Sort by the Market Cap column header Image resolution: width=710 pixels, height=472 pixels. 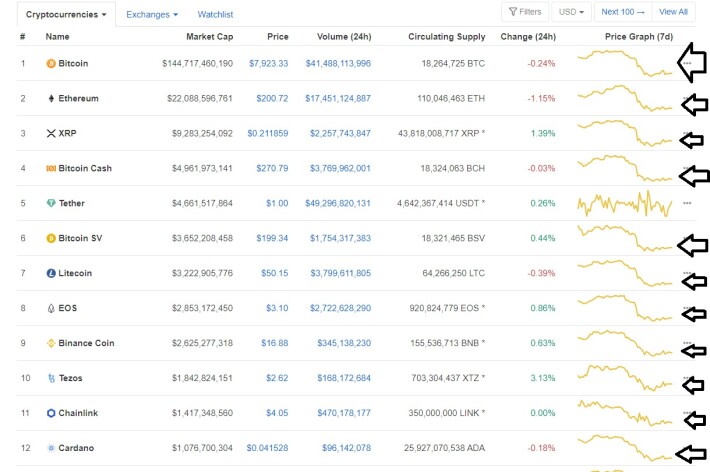coord(210,37)
